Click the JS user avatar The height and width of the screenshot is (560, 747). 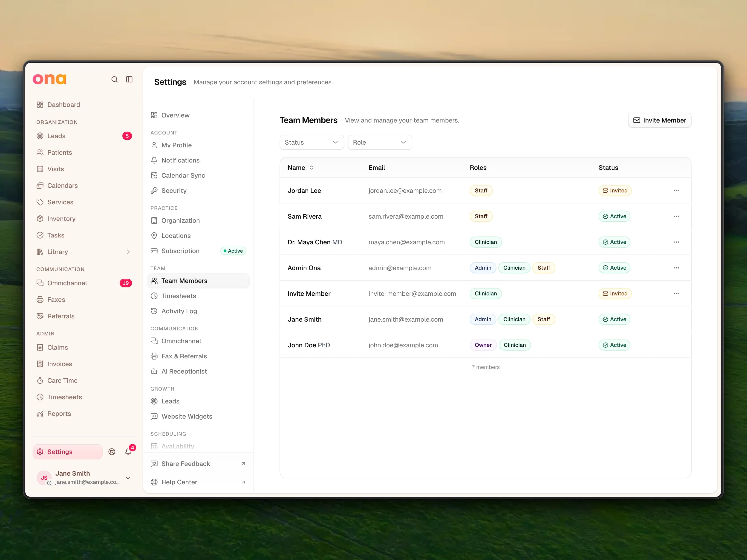pyautogui.click(x=44, y=478)
